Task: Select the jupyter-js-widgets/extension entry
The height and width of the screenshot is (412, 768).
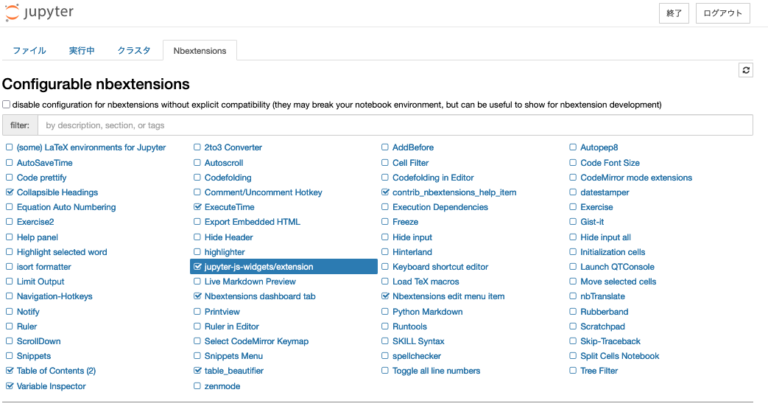Action: tap(258, 267)
